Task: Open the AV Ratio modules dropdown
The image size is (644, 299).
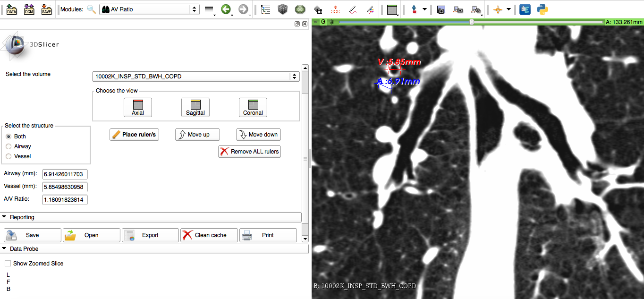Action: tap(149, 9)
